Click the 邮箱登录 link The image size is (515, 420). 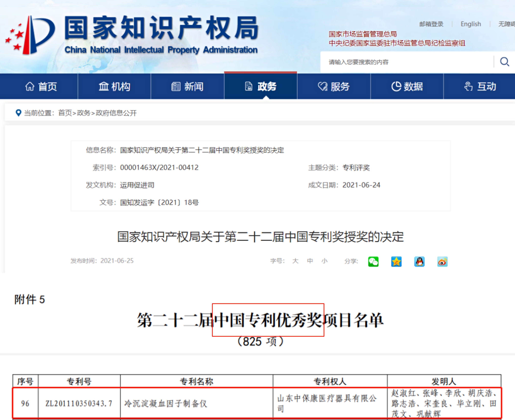pyautogui.click(x=431, y=24)
